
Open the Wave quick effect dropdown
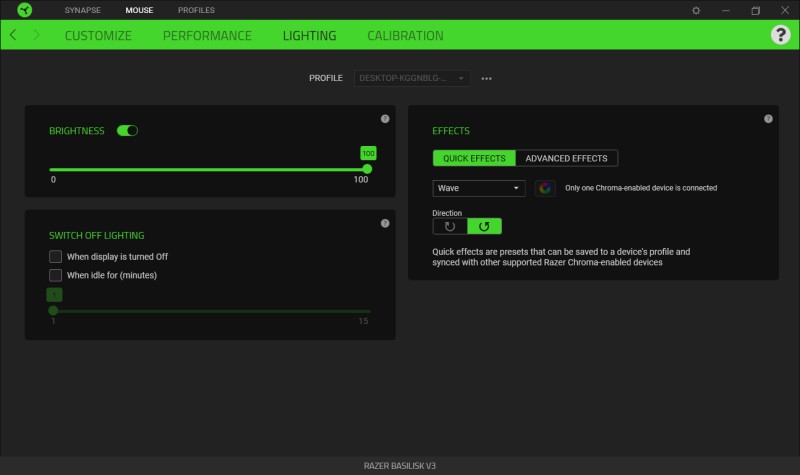(479, 188)
